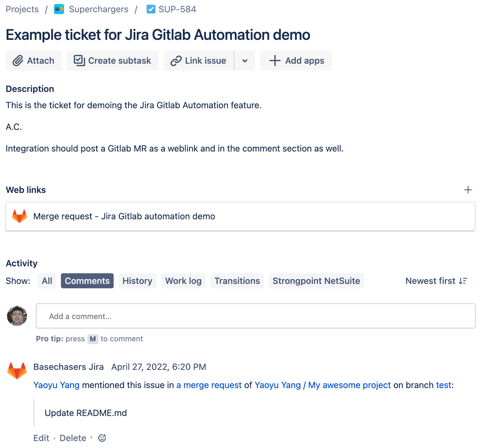Add a reaction with the emoji icon
The image size is (481, 448).
pyautogui.click(x=102, y=438)
